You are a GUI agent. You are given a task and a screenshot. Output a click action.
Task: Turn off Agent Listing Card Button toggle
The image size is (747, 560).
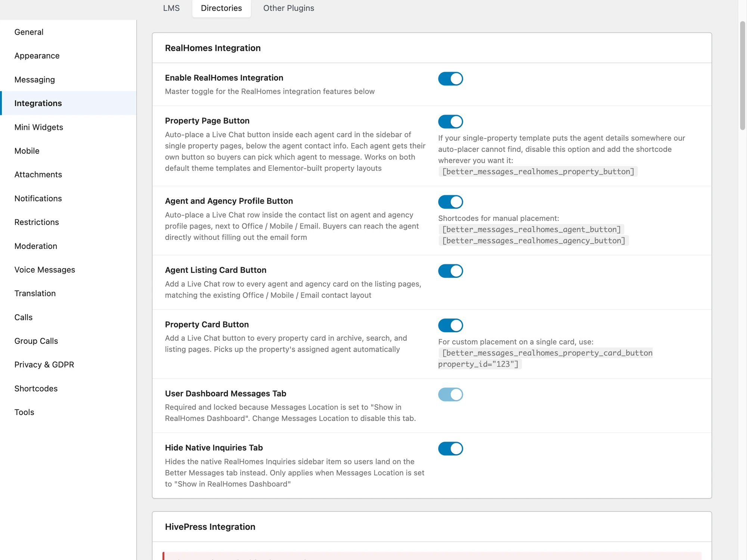450,271
